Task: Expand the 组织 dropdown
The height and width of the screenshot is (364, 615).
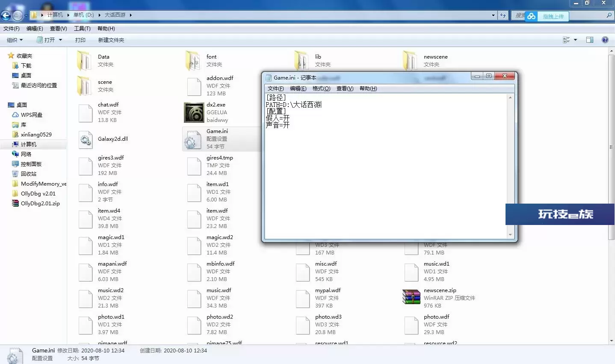Action: [x=15, y=40]
